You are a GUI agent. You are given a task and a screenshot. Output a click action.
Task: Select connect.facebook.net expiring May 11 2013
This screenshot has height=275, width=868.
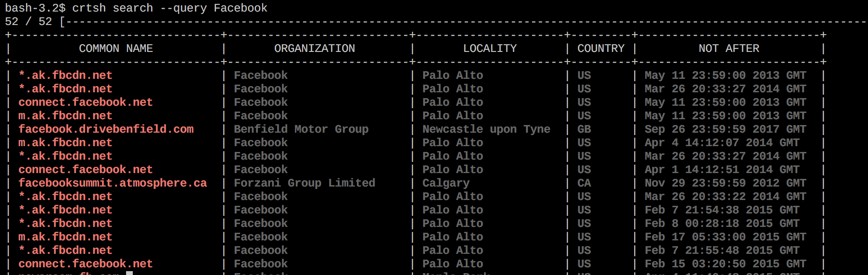(86, 102)
